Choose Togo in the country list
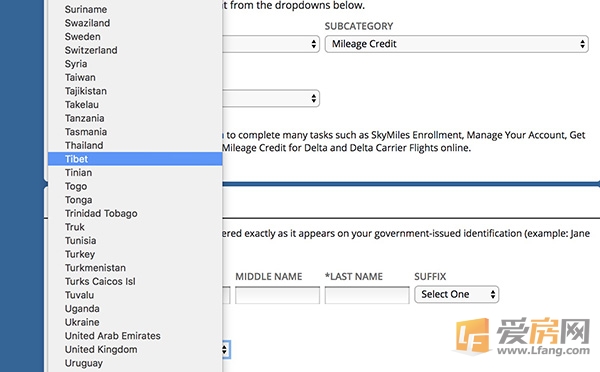This screenshot has width=600, height=372. pos(135,186)
